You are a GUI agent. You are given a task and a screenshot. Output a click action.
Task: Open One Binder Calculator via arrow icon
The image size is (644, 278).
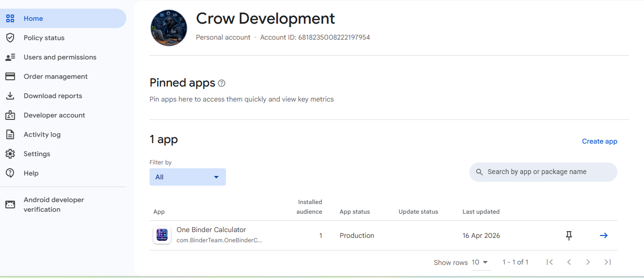604,235
